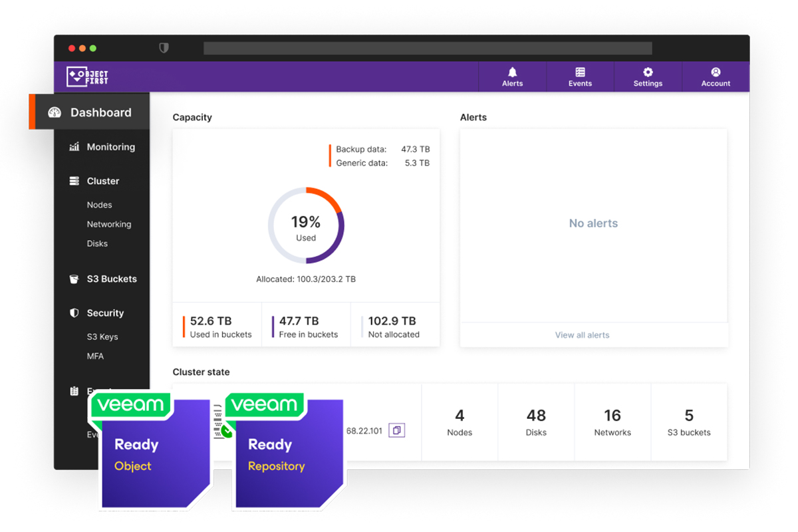Image resolution: width=798 pixels, height=532 pixels.
Task: Click the Cluster servers icon
Action: pos(74,181)
